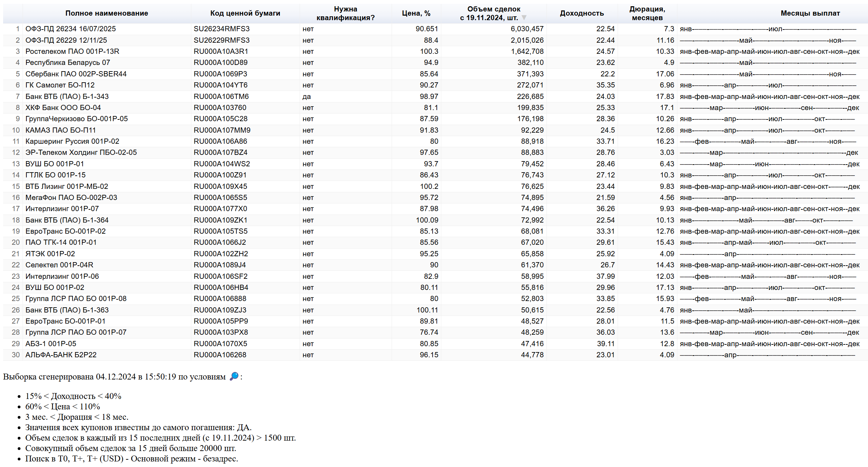Click yield value '37.99'
The height and width of the screenshot is (467, 868).
click(606, 276)
